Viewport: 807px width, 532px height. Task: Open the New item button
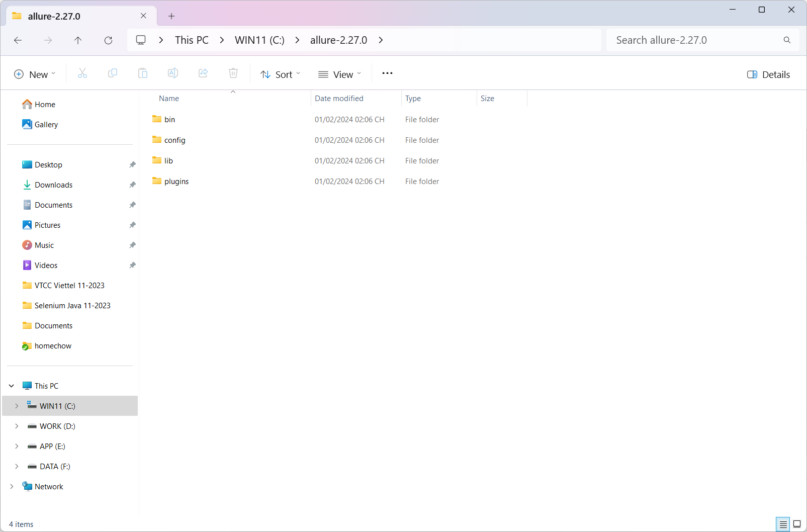[35, 74]
